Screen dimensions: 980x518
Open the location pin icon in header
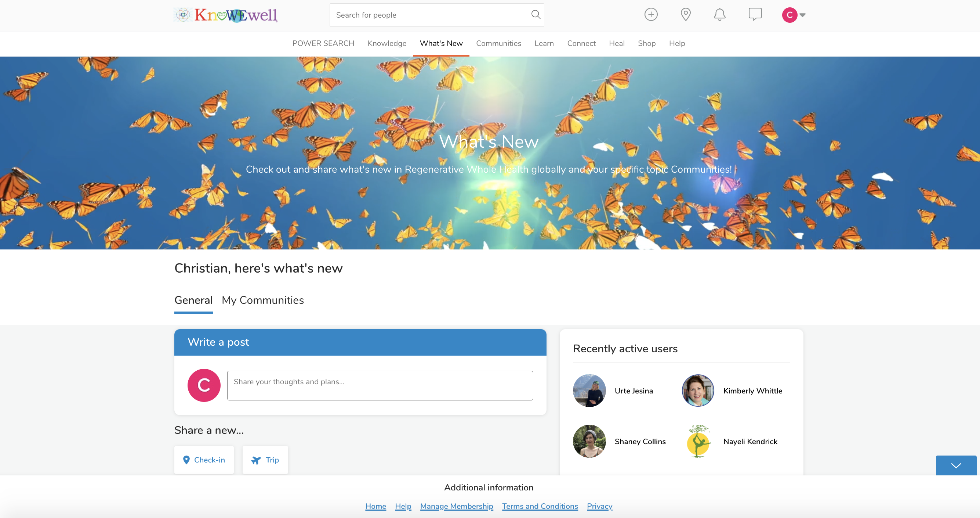tap(686, 15)
